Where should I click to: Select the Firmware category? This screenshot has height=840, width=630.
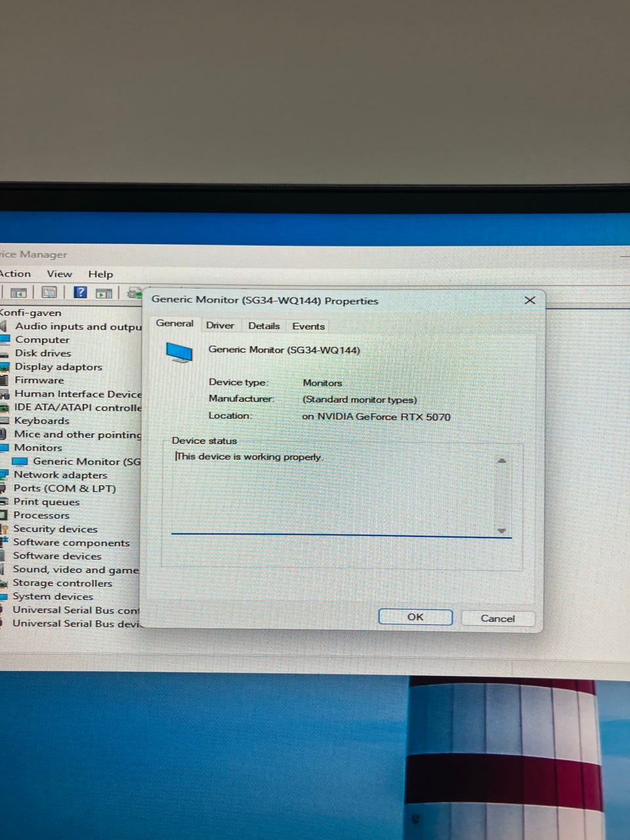click(x=39, y=380)
